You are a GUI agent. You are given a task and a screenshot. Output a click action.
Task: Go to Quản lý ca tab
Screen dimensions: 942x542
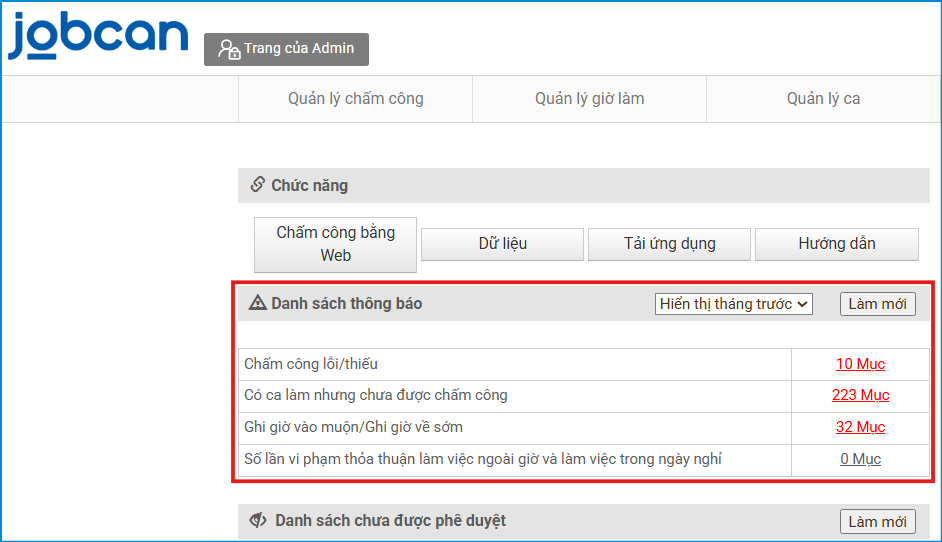pyautogui.click(x=823, y=98)
